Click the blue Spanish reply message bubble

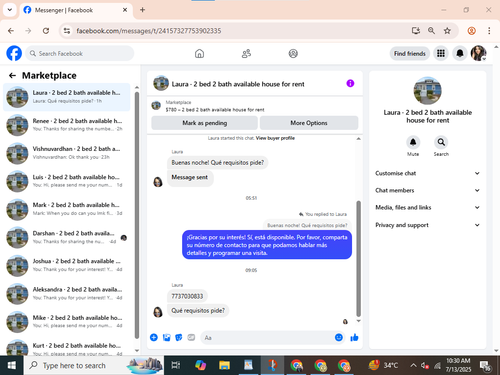[267, 245]
